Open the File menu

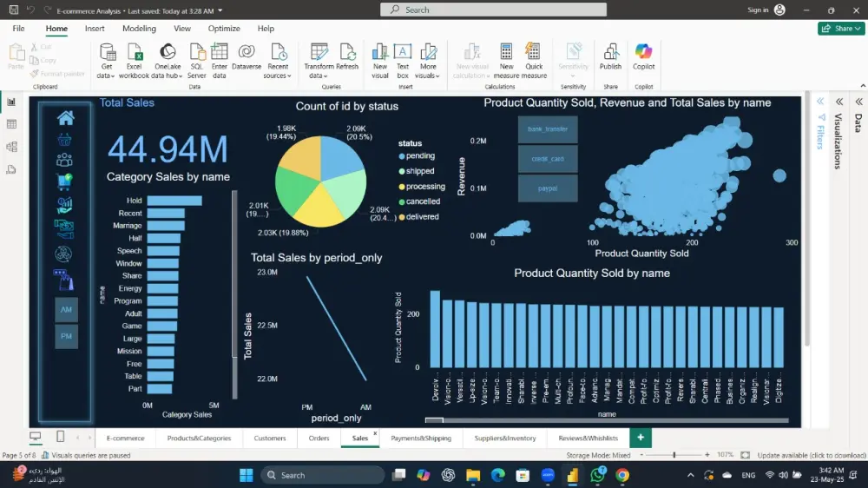click(x=18, y=29)
